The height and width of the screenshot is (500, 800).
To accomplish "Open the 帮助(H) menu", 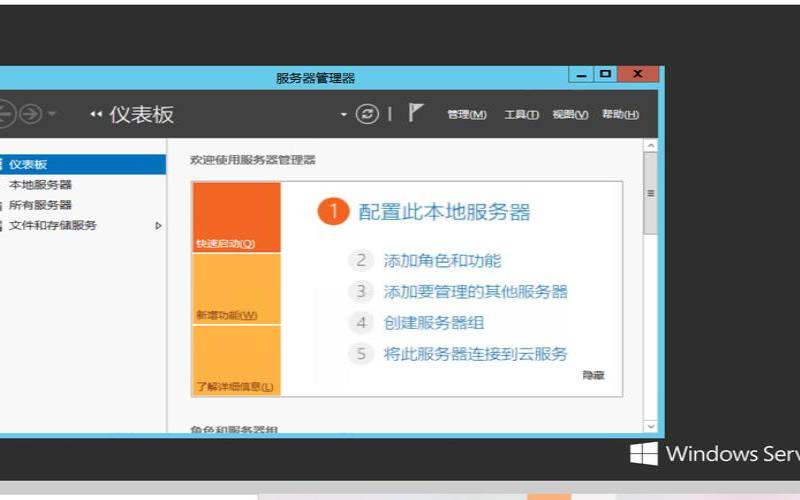I will 620,114.
